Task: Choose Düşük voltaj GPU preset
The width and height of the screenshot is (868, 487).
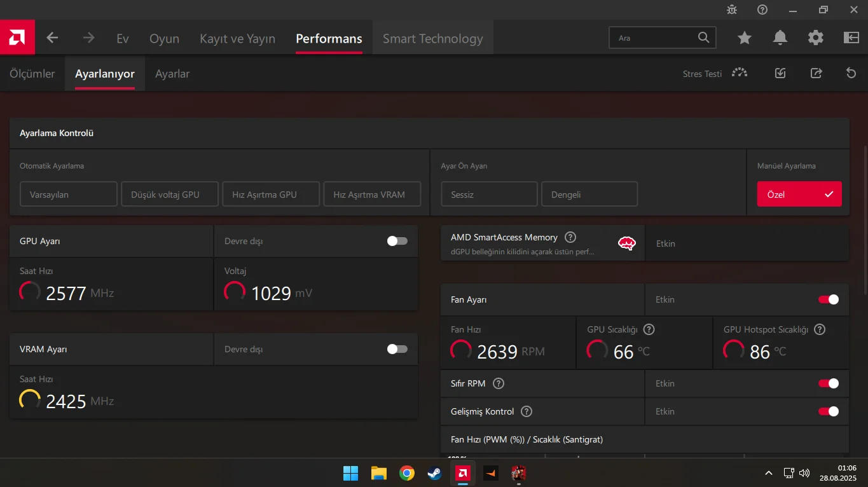Action: coord(170,194)
